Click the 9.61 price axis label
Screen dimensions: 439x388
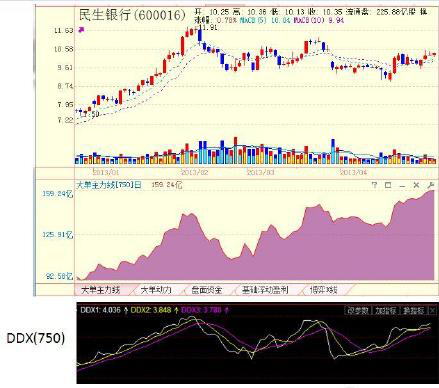point(64,68)
